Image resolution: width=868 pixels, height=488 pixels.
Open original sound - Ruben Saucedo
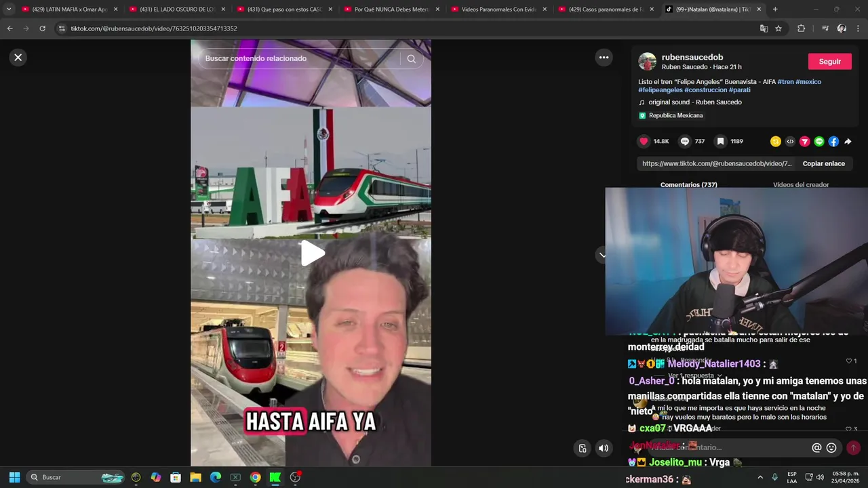pyautogui.click(x=694, y=102)
